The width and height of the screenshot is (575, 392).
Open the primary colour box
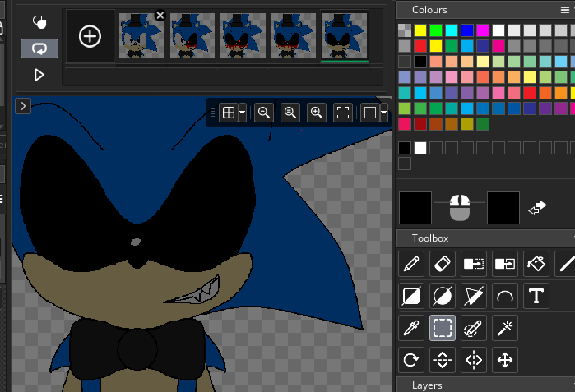(x=415, y=208)
